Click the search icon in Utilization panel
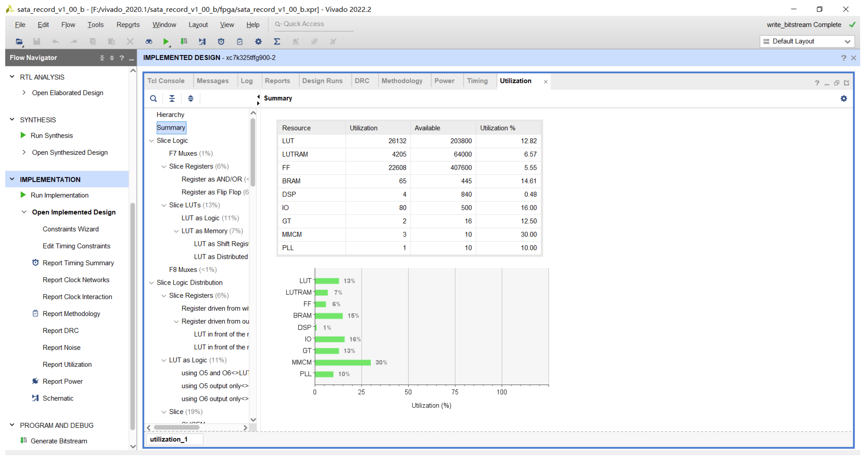868x463 pixels. click(x=153, y=98)
